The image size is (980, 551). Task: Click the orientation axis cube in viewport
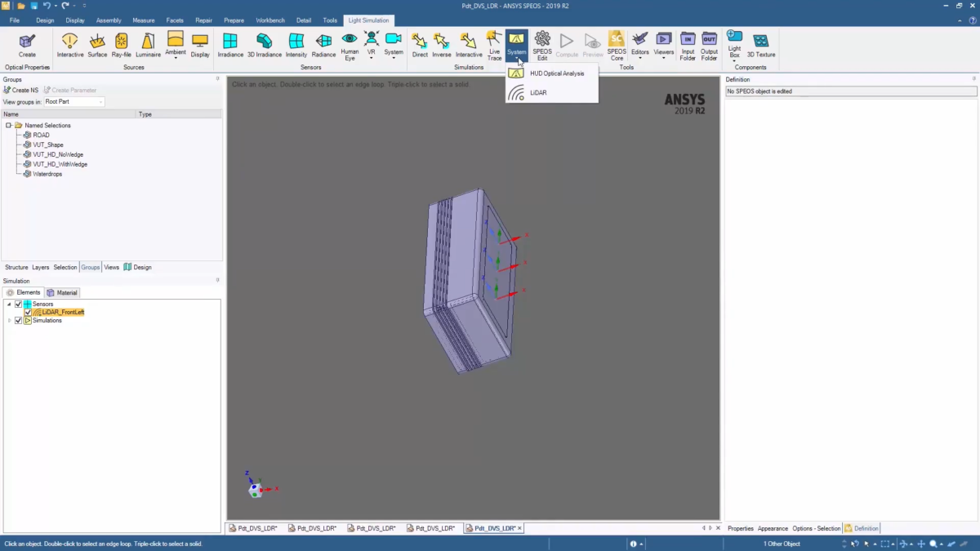(256, 490)
